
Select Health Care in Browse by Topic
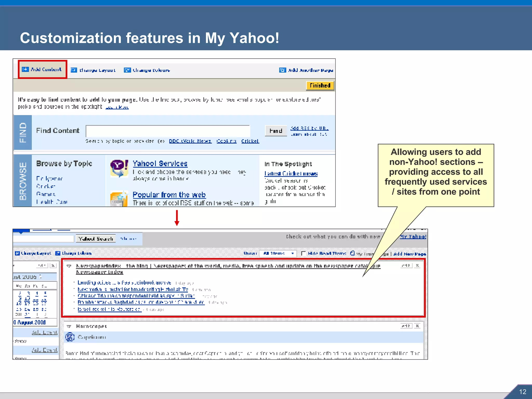pos(52,202)
